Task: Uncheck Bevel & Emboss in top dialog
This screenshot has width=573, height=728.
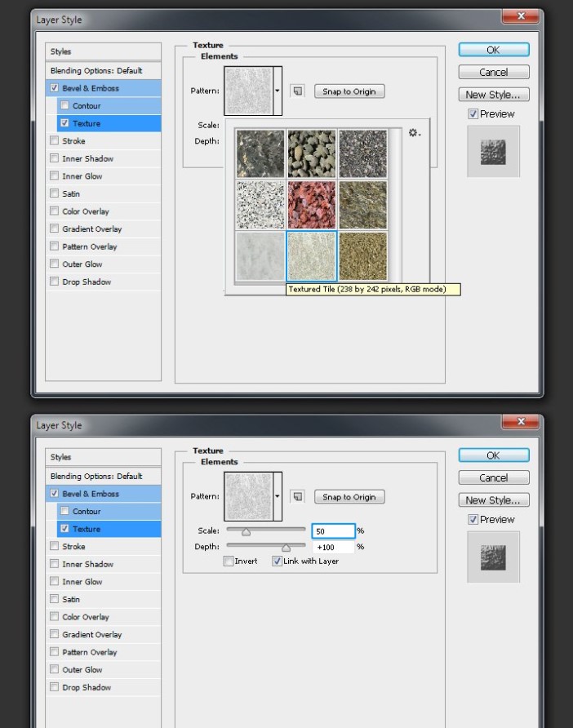Action: coord(55,88)
